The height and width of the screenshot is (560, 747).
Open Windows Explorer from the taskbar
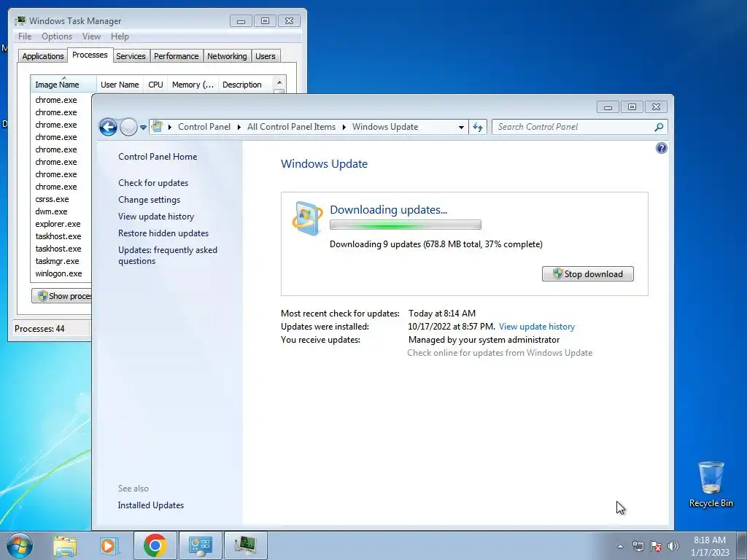point(65,545)
